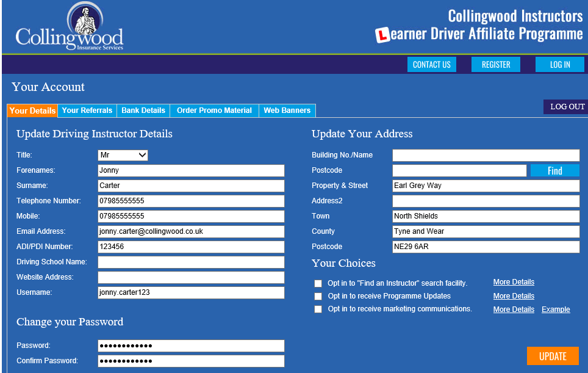This screenshot has height=373, width=588.
Task: Click the Username field with jonny.carter123
Action: pos(191,292)
